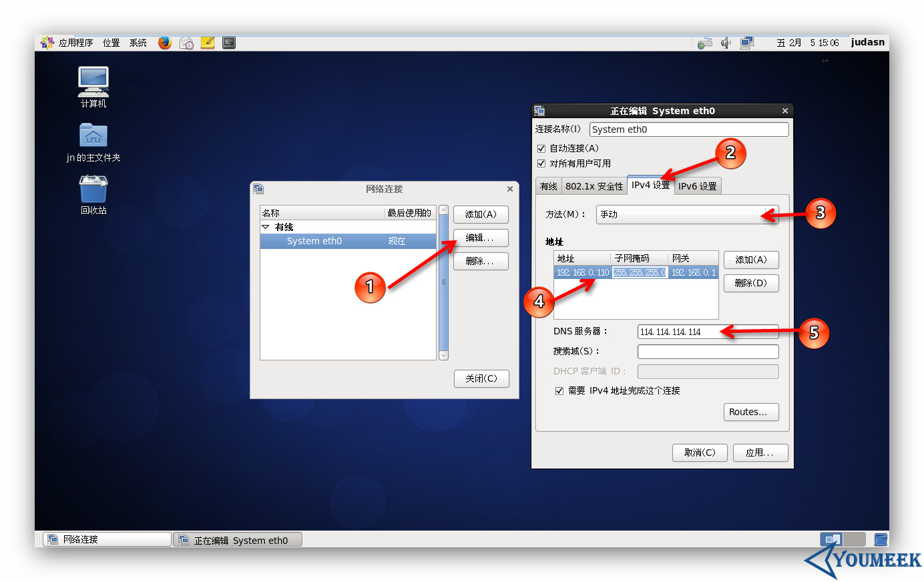The height and width of the screenshot is (582, 924).
Task: Open the network manager tray icon
Action: click(x=747, y=43)
